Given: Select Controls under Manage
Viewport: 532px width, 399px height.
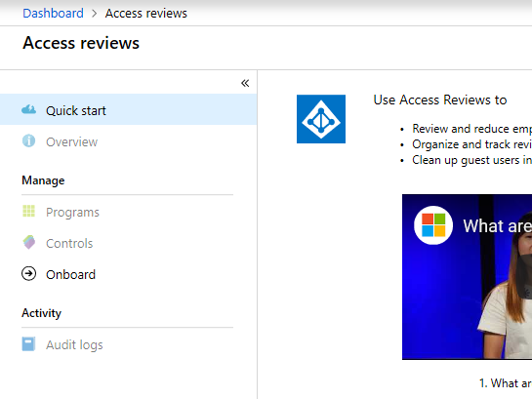Looking at the screenshot, I should click(x=128, y=243).
